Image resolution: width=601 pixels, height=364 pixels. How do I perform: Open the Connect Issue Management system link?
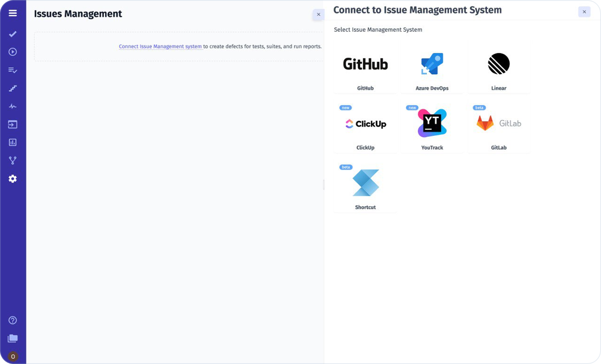click(x=160, y=46)
